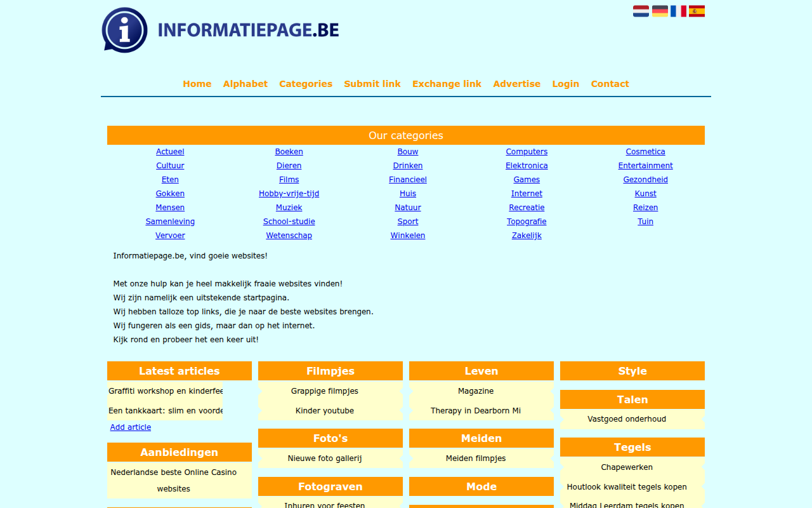Open Houtlook kwaliteit tegels kopen link

[x=627, y=487]
